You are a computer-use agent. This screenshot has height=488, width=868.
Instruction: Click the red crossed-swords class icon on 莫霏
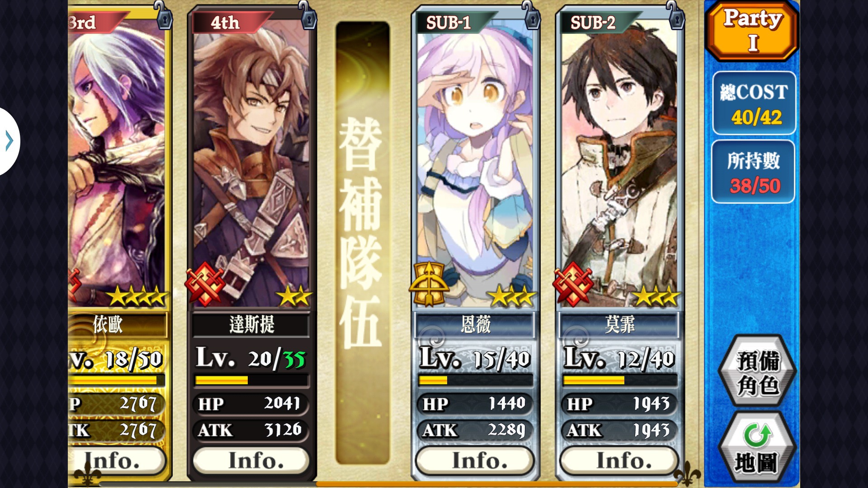point(573,283)
